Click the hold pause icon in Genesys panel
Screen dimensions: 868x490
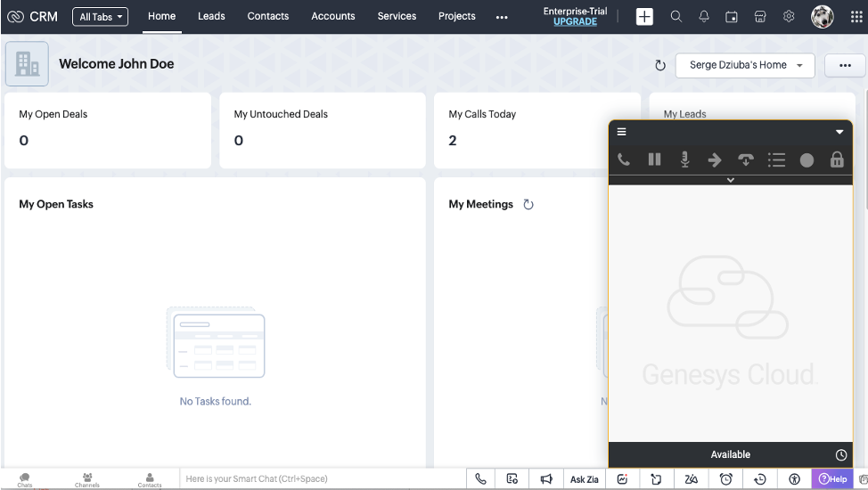[x=654, y=160]
